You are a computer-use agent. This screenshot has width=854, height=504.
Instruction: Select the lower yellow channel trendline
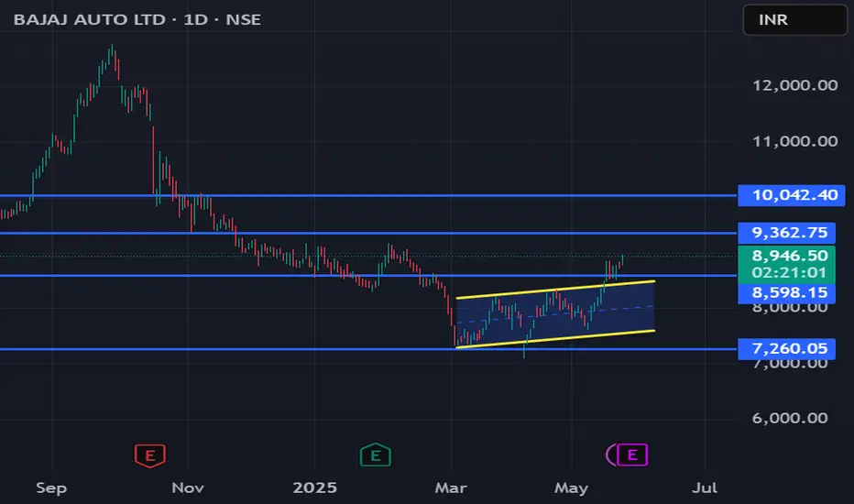click(555, 339)
